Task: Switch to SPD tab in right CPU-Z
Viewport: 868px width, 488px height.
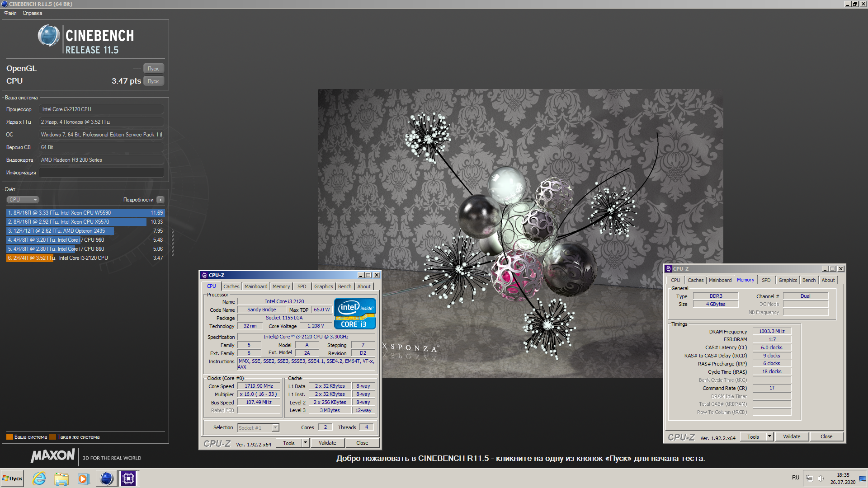Action: click(x=766, y=280)
